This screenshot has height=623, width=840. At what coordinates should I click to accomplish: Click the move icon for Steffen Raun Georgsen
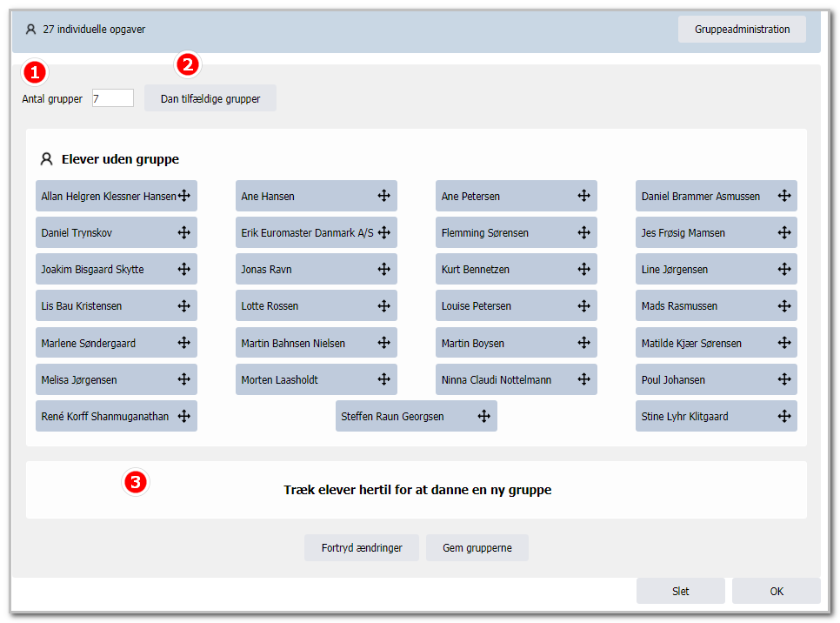pos(483,416)
